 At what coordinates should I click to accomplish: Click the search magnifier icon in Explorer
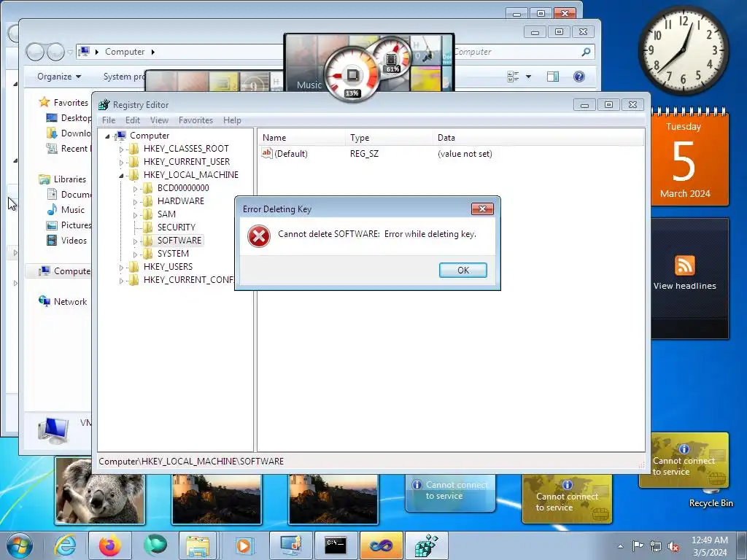point(586,52)
